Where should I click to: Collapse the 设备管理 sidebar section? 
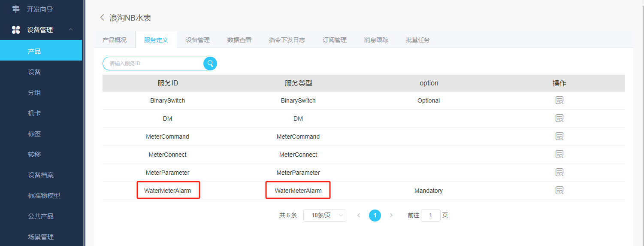71,30
